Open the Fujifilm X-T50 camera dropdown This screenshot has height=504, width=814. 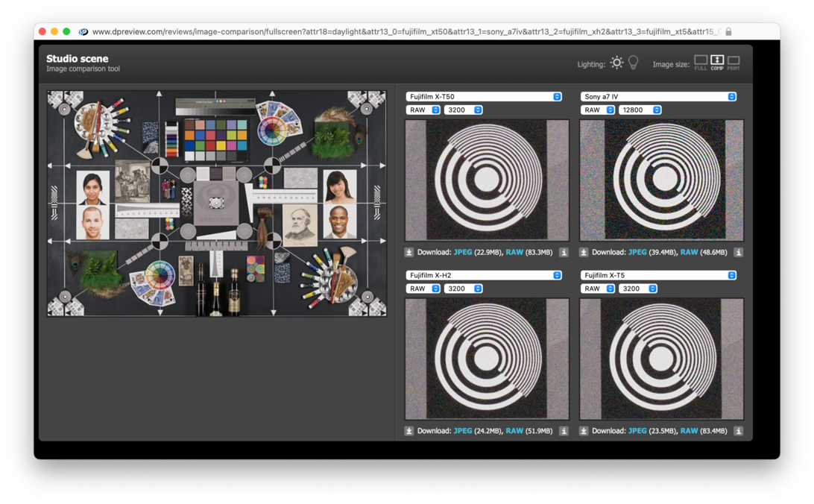pyautogui.click(x=484, y=97)
